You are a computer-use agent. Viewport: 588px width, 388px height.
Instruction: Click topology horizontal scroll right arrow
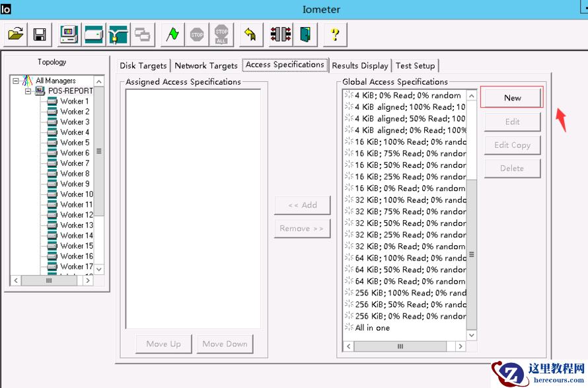pos(88,280)
